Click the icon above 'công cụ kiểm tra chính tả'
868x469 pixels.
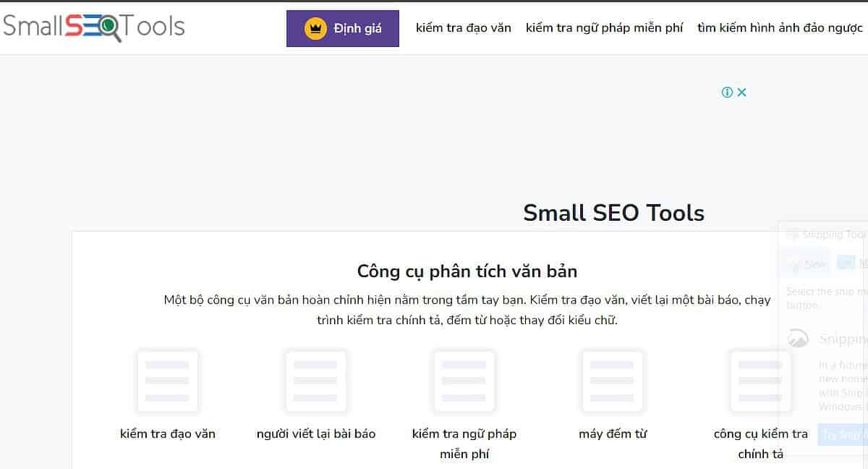coord(760,381)
